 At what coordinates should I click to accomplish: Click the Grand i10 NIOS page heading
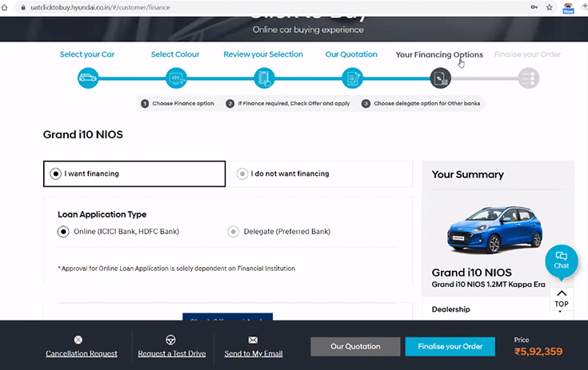point(83,134)
